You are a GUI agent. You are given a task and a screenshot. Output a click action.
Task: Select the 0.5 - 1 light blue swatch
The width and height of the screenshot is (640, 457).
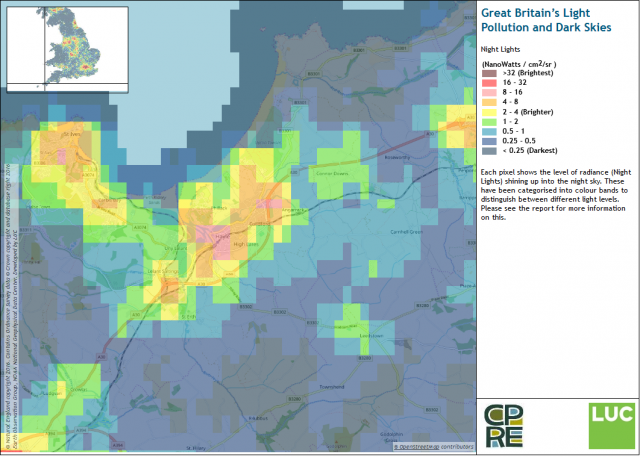pos(488,132)
